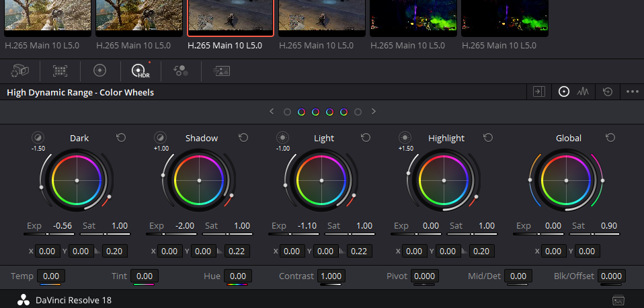Reset the Shadow zone wheel

pos(243,137)
